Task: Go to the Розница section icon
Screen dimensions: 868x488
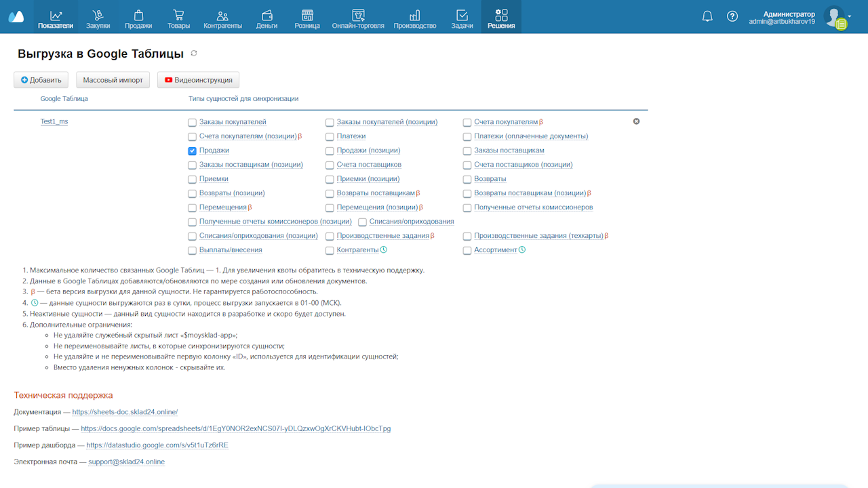Action: (307, 15)
